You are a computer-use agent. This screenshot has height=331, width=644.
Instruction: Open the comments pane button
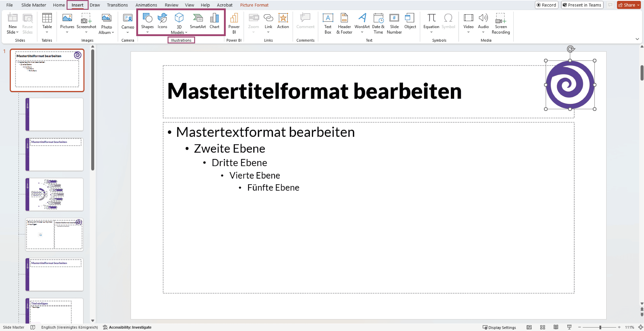coord(610,5)
